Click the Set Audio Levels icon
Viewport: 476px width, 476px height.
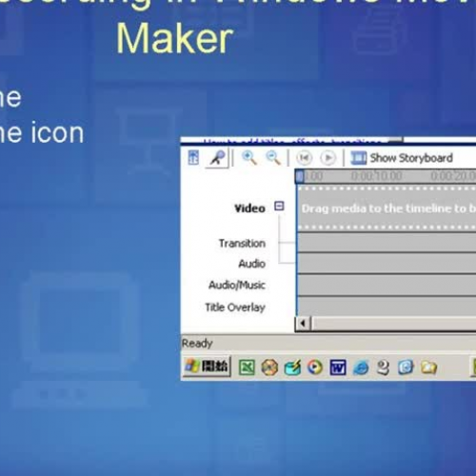[193, 157]
